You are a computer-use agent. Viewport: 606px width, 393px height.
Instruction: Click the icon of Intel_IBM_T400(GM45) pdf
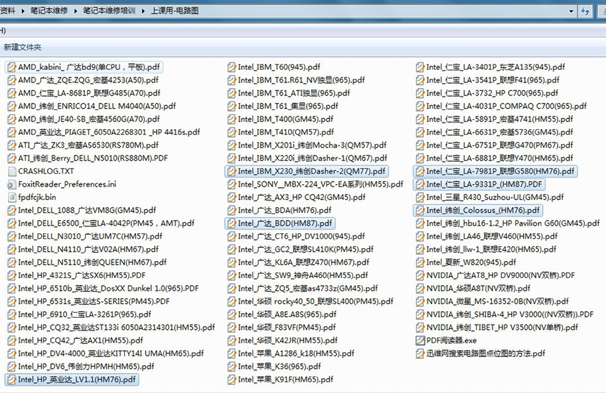point(232,119)
